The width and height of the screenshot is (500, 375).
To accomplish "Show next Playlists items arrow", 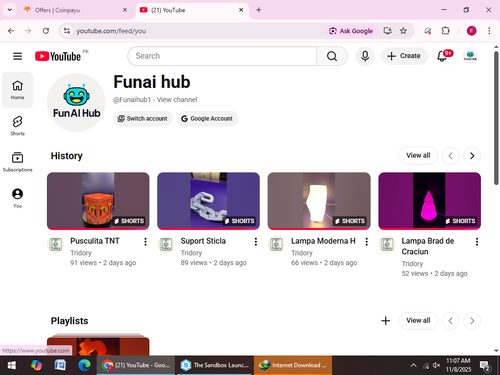I will pyautogui.click(x=472, y=321).
